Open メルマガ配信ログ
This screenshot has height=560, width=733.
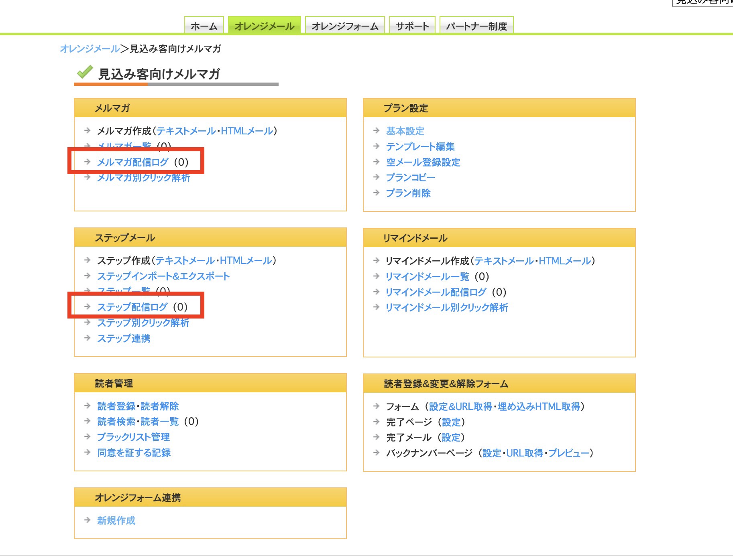point(133,162)
